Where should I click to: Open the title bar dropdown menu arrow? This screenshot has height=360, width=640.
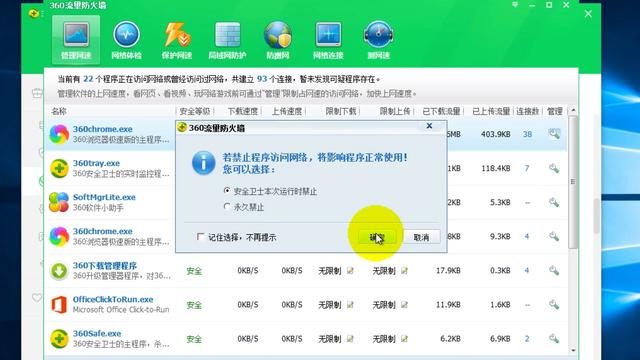515,5
